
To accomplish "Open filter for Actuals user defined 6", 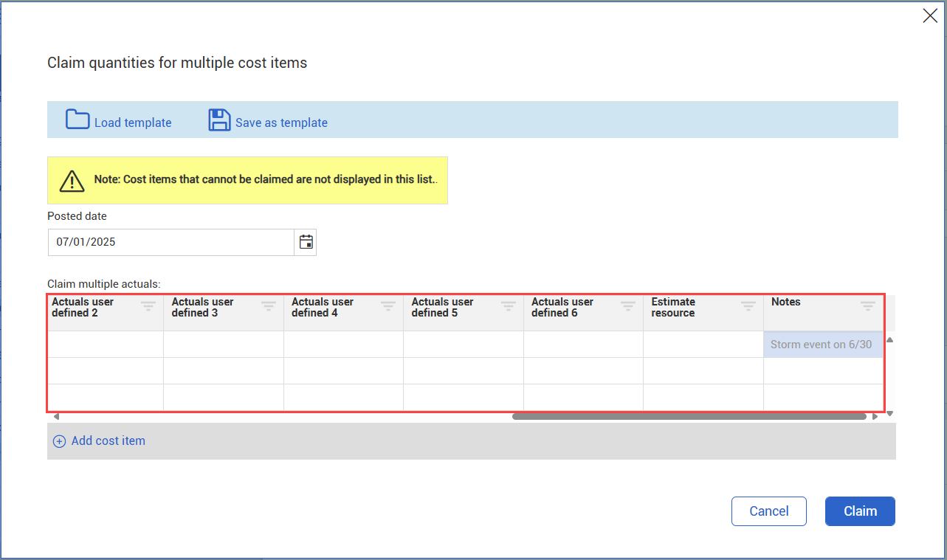I will point(628,305).
